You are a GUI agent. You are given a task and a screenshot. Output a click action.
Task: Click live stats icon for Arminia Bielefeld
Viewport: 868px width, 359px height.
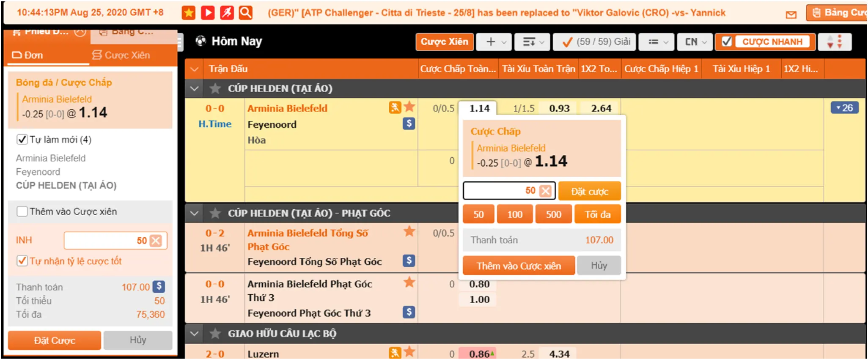click(x=395, y=107)
